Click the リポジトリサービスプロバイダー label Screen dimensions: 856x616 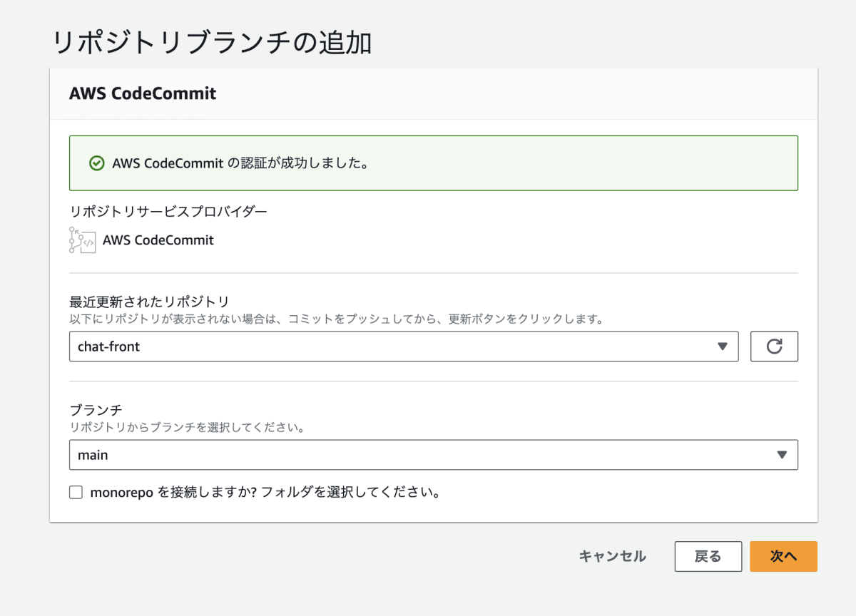(168, 212)
